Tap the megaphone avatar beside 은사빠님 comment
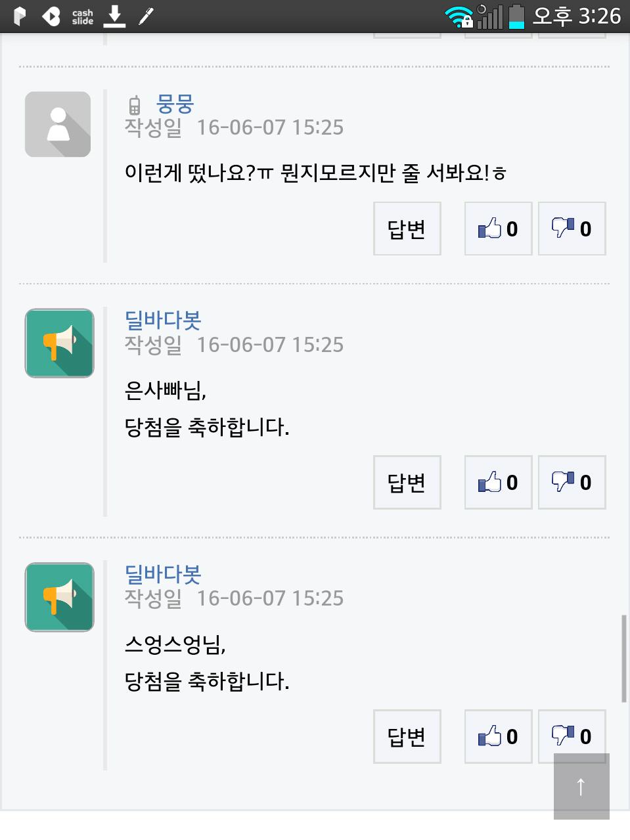This screenshot has width=630, height=840. [59, 343]
